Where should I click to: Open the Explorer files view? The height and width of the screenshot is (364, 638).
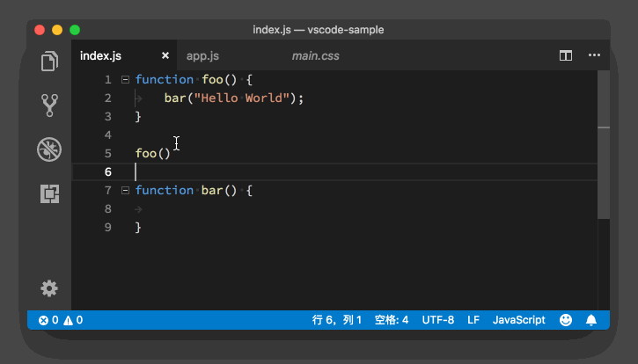50,62
